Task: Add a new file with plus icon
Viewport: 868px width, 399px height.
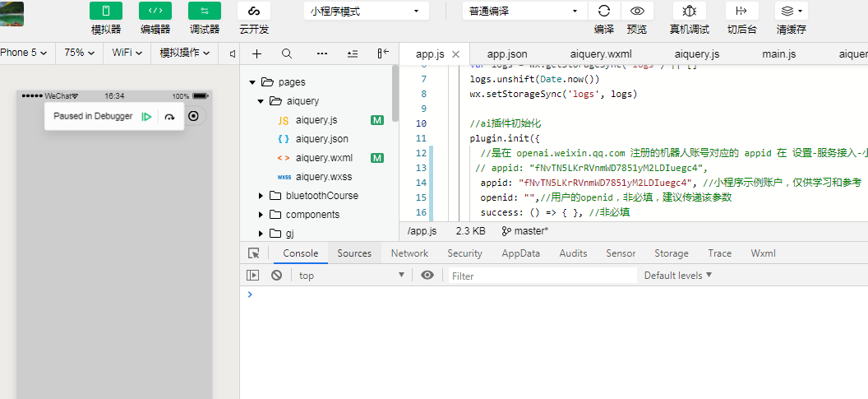Action: pyautogui.click(x=256, y=53)
